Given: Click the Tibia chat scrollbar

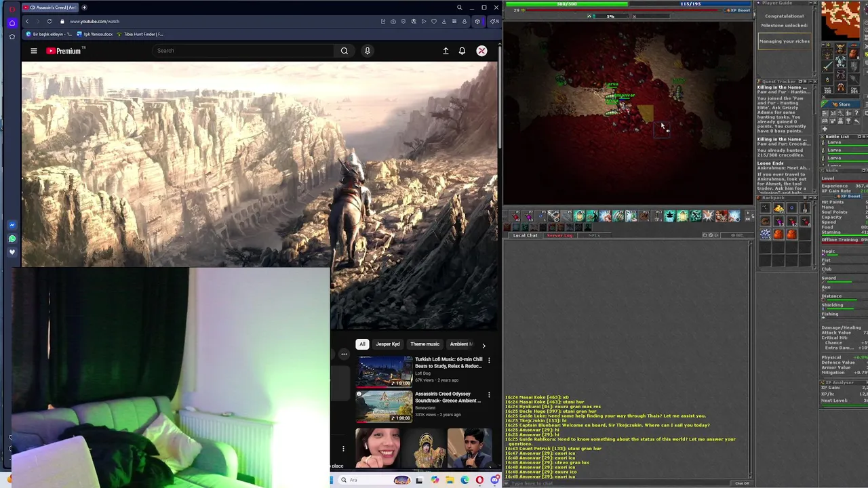Looking at the screenshot, I should click(x=750, y=359).
